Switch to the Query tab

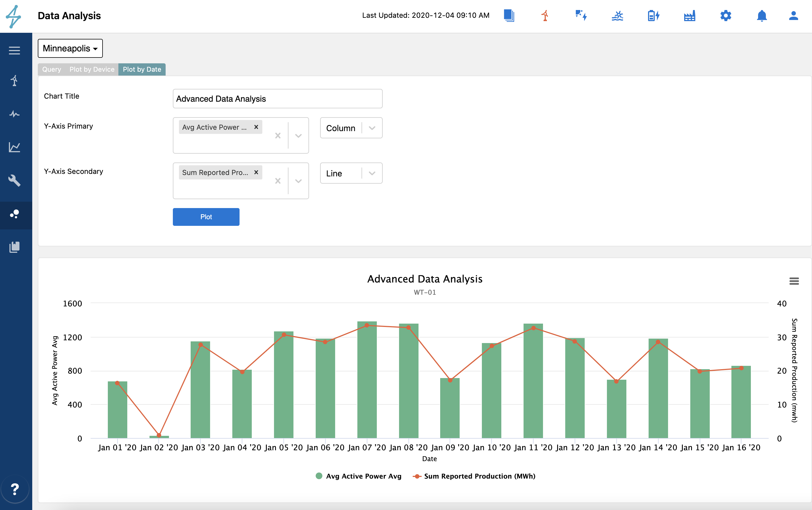pos(52,69)
